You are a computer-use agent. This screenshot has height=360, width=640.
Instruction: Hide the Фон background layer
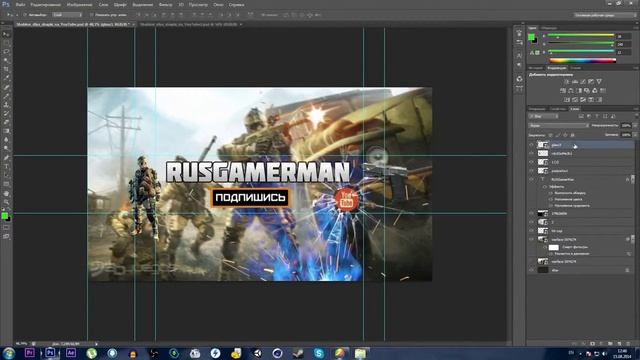point(531,270)
